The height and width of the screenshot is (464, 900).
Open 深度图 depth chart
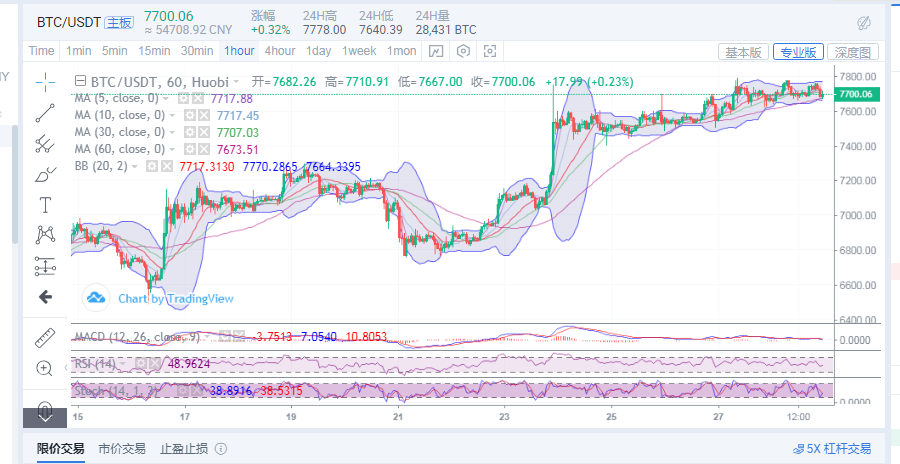[853, 52]
